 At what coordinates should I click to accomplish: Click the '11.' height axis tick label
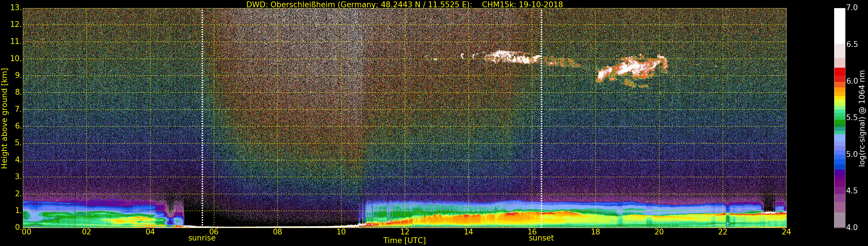pos(16,41)
